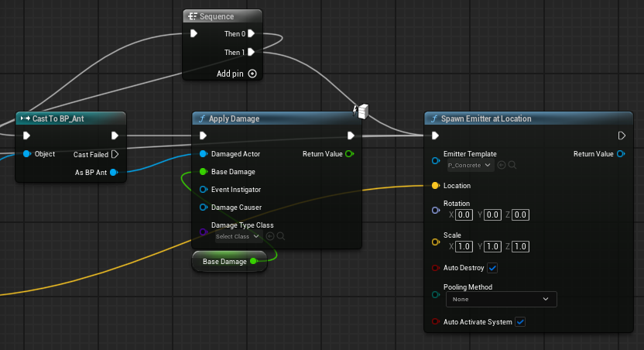The image size is (644, 350).
Task: Click the Rotation X value field
Action: pos(464,214)
